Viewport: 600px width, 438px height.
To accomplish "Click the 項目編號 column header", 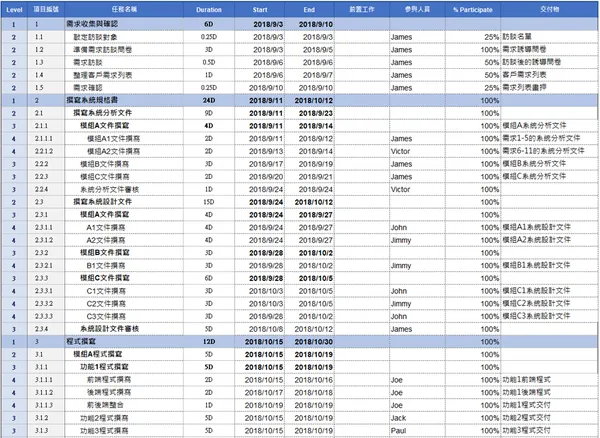I will [46, 10].
